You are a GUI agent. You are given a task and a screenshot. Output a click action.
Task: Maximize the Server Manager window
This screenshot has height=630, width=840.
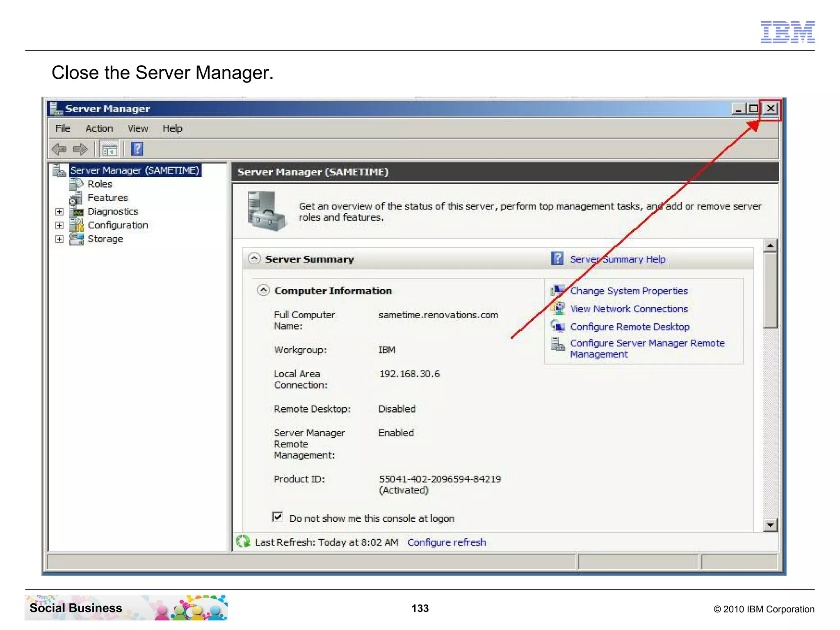tap(753, 108)
